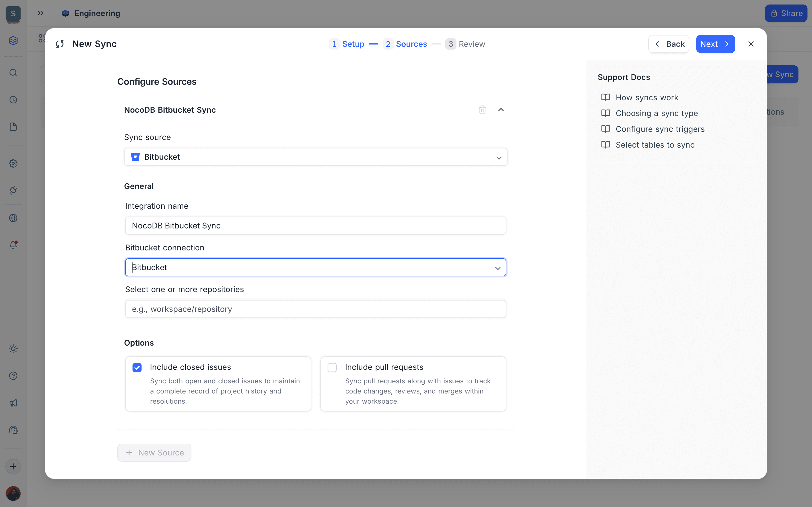The height and width of the screenshot is (507, 812).
Task: Toggle the theme with the sun icon
Action: click(x=14, y=349)
